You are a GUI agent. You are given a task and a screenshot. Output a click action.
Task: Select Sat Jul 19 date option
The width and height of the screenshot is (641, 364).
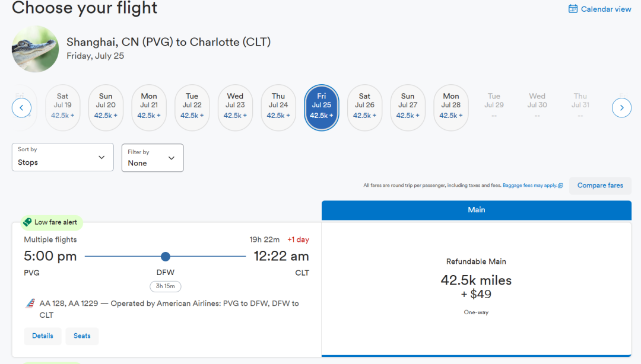[x=62, y=107]
